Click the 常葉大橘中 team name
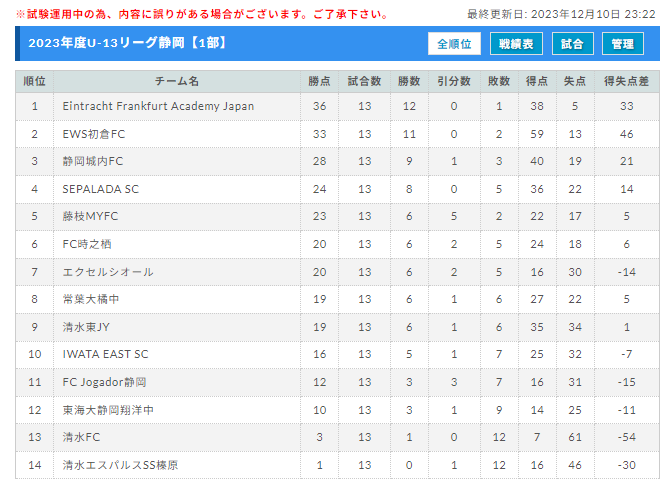 click(91, 299)
